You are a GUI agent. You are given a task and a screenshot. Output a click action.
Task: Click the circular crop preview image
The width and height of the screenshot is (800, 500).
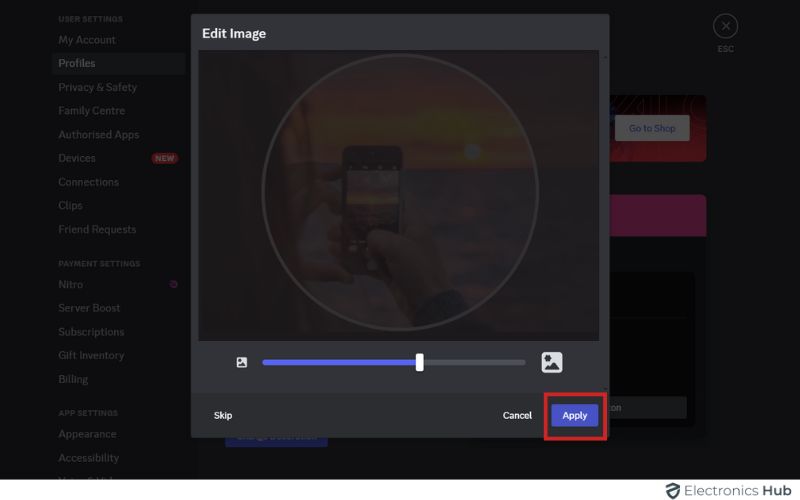click(x=399, y=192)
